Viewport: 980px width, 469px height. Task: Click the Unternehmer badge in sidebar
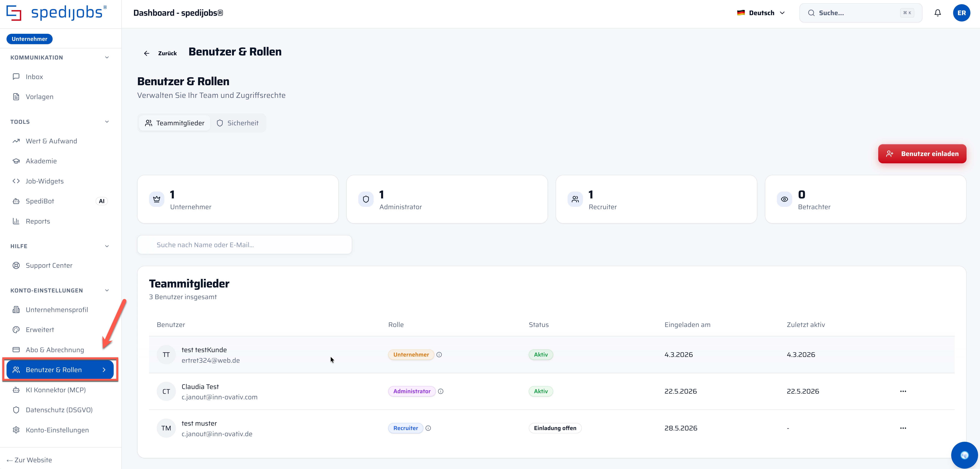tap(29, 39)
